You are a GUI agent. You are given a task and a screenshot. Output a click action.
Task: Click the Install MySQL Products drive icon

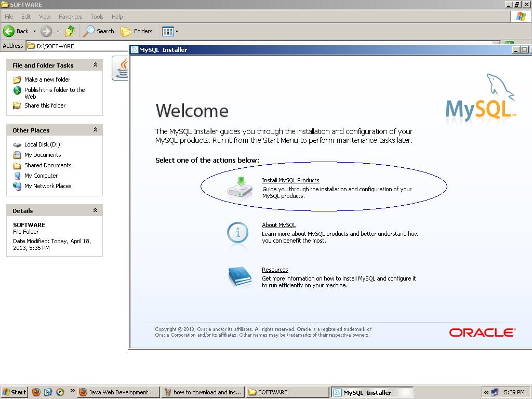coord(240,187)
